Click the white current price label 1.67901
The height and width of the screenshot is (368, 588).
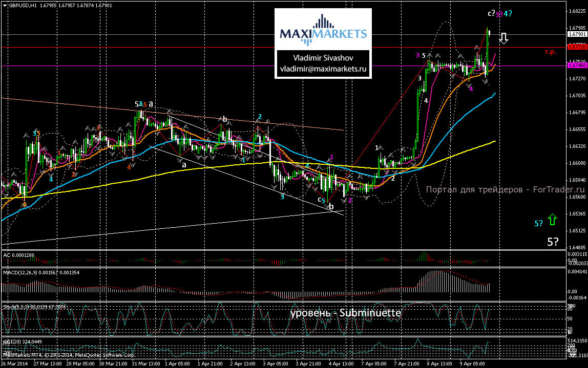coord(576,34)
